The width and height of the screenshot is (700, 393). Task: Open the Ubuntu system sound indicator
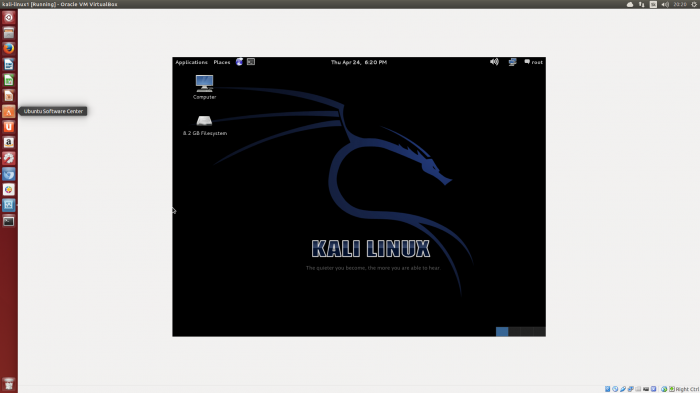point(665,4)
